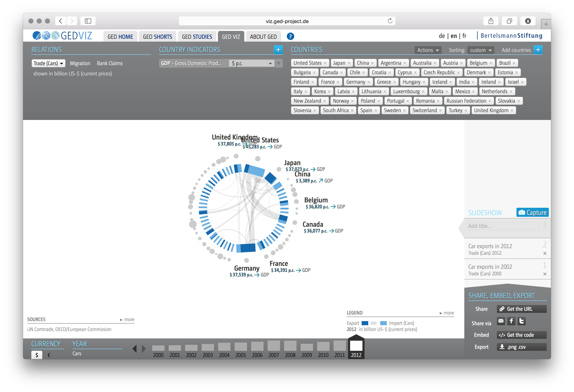This screenshot has width=574, height=392.
Task: Open the Trade (Cars) dropdown
Action: point(48,63)
